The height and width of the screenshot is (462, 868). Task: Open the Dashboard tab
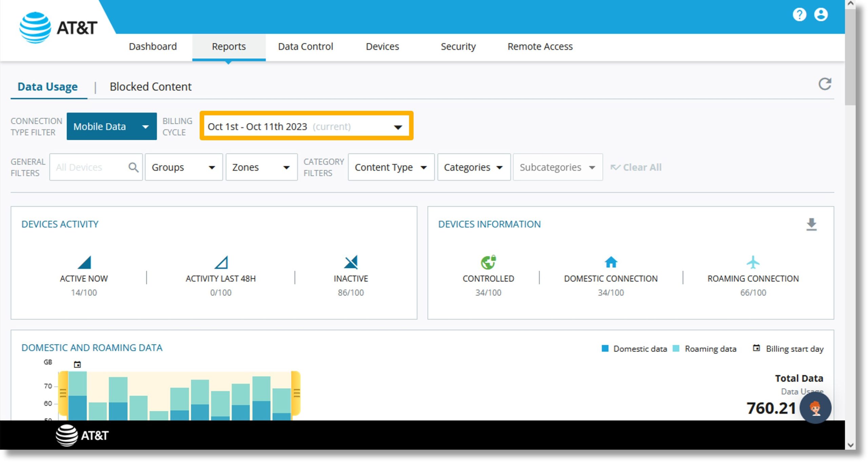tap(153, 46)
